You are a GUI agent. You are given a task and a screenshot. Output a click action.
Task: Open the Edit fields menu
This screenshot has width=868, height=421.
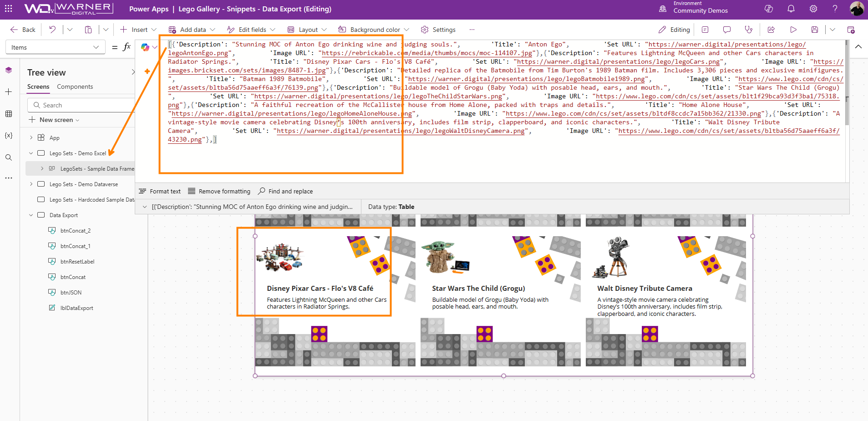point(251,30)
